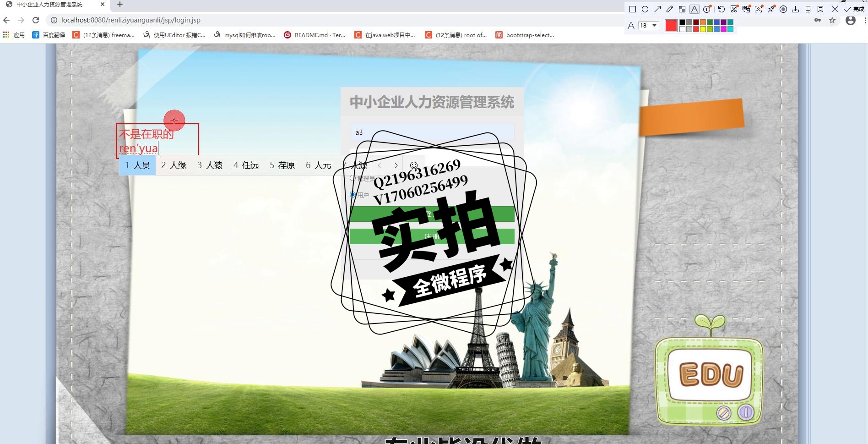This screenshot has width=868, height=444.
Task: Pick the black color swatch
Action: 682,22
